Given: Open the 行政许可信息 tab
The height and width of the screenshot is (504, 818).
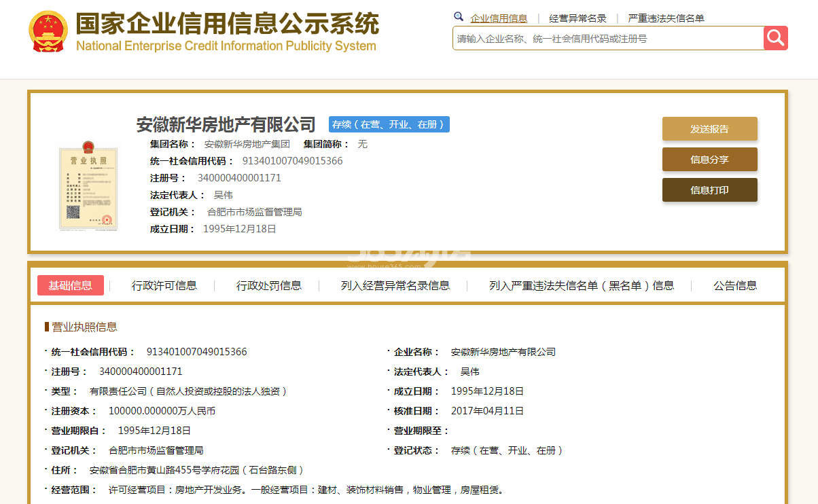Looking at the screenshot, I should 164,285.
